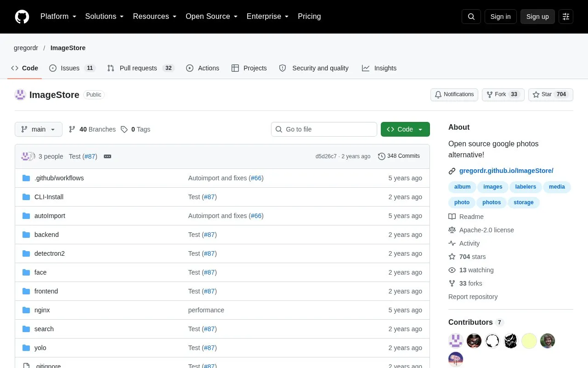Click the link icon beside the website URL
This screenshot has width=588, height=368.
tap(452, 171)
